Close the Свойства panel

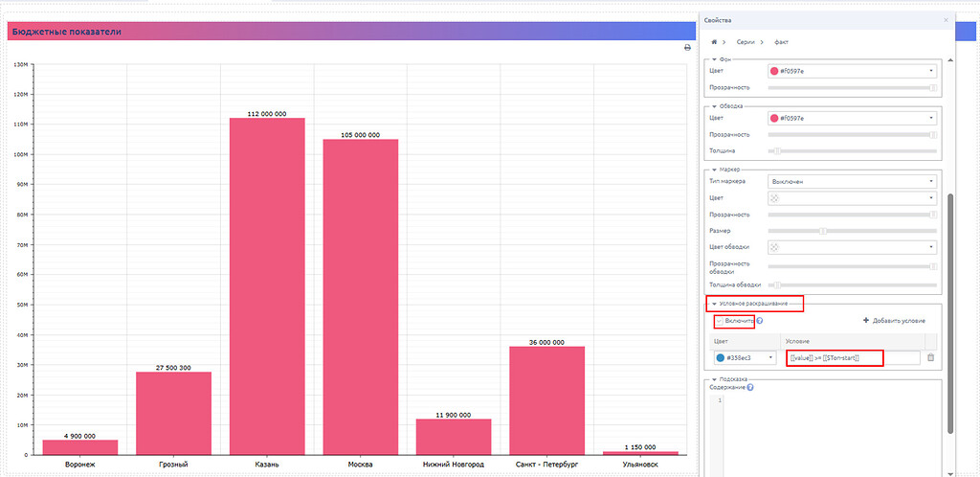point(946,20)
